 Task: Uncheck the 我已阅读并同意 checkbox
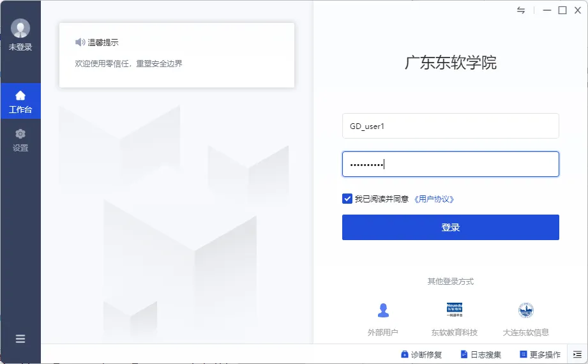point(347,199)
